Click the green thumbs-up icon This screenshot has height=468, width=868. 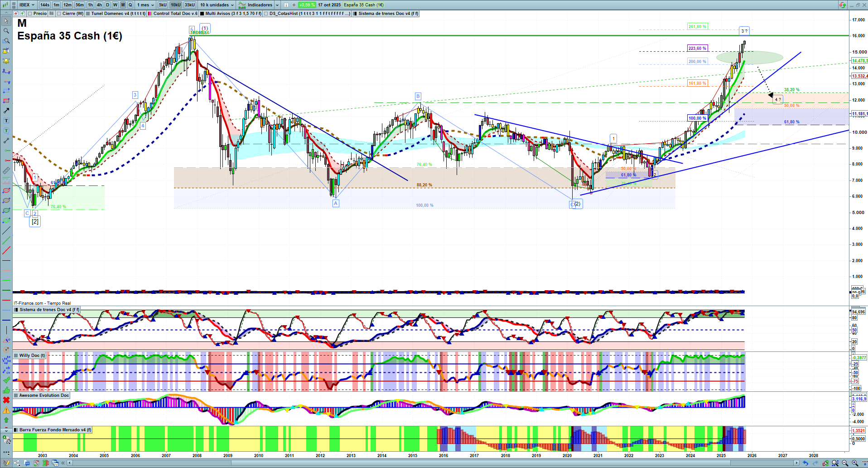pos(6,390)
